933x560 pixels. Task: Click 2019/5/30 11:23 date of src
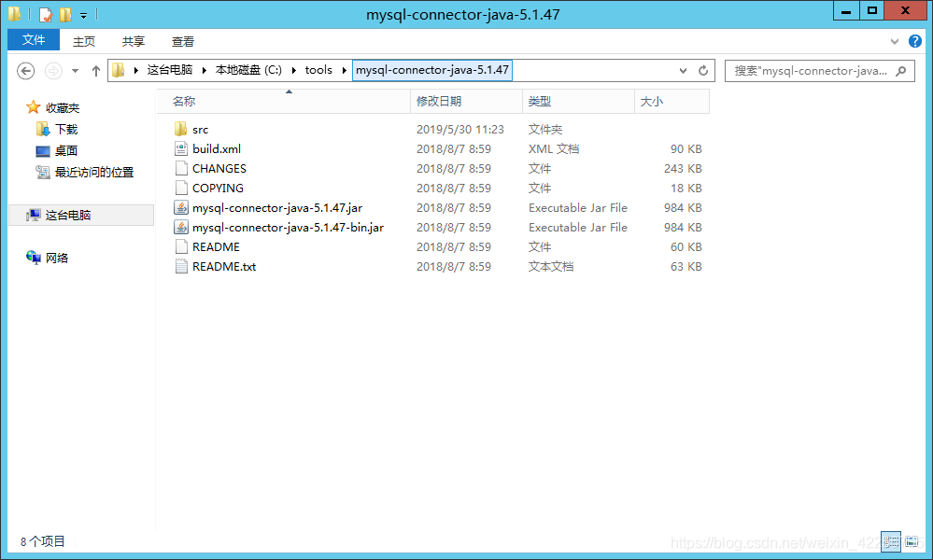click(x=459, y=130)
